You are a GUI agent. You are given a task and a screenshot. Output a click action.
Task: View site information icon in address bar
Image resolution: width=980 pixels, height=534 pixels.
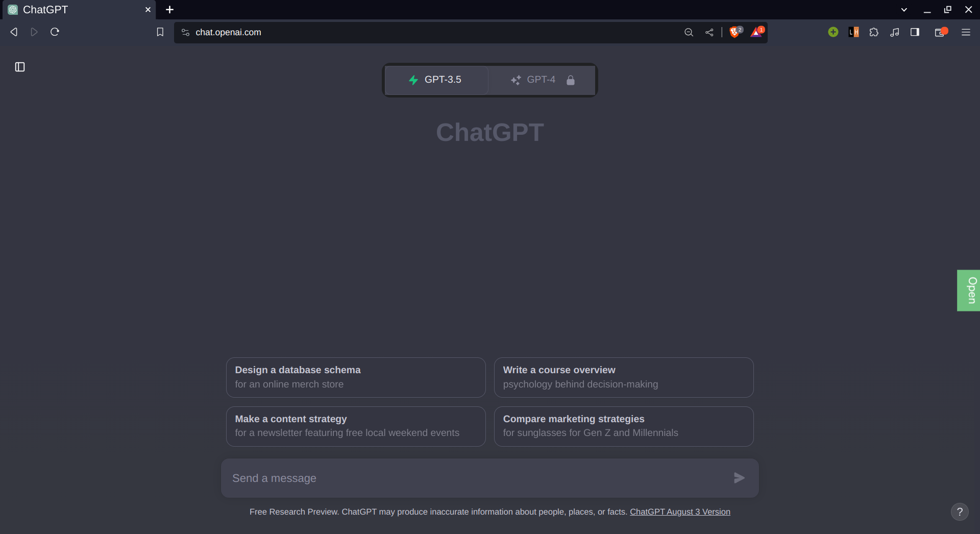(x=185, y=32)
